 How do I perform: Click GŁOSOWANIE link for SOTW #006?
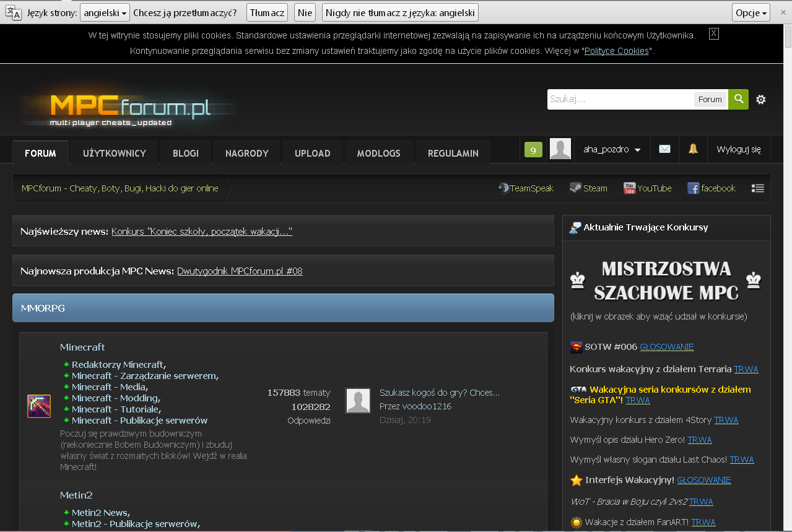click(x=667, y=347)
